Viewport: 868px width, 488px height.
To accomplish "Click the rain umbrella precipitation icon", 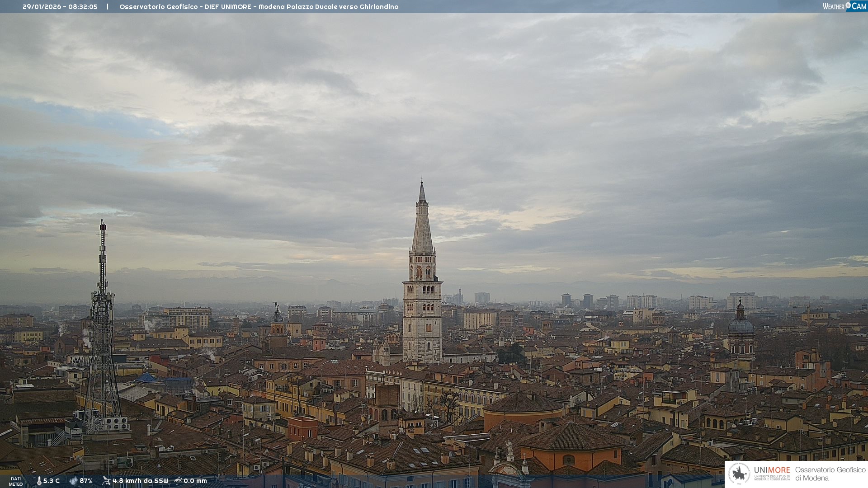I will [178, 481].
